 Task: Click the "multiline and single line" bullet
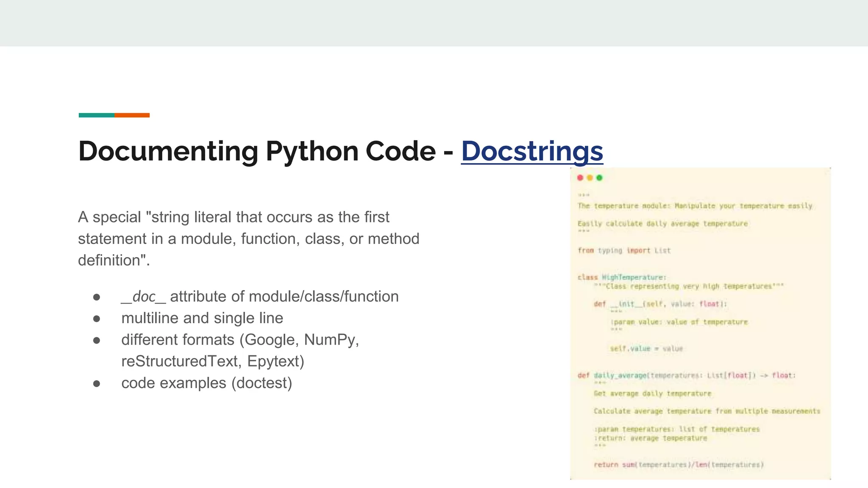[202, 318]
